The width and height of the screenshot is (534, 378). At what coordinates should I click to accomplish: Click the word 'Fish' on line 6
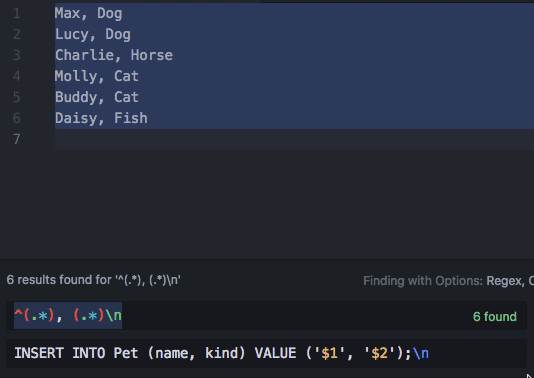[131, 118]
